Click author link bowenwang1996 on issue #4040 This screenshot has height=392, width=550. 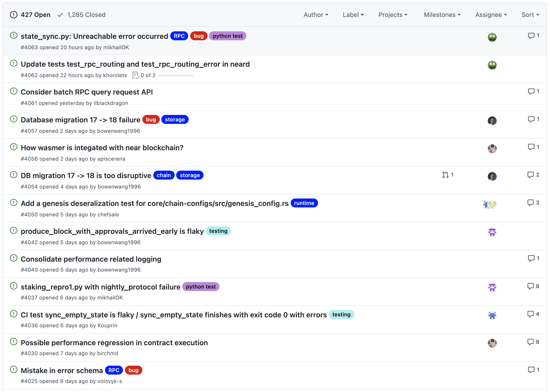pyautogui.click(x=119, y=270)
